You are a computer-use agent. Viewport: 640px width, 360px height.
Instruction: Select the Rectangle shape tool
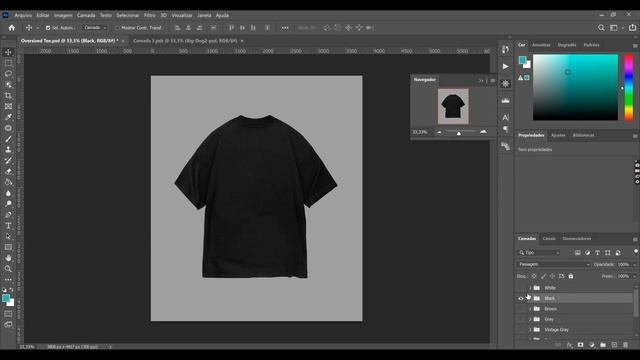(x=8, y=247)
